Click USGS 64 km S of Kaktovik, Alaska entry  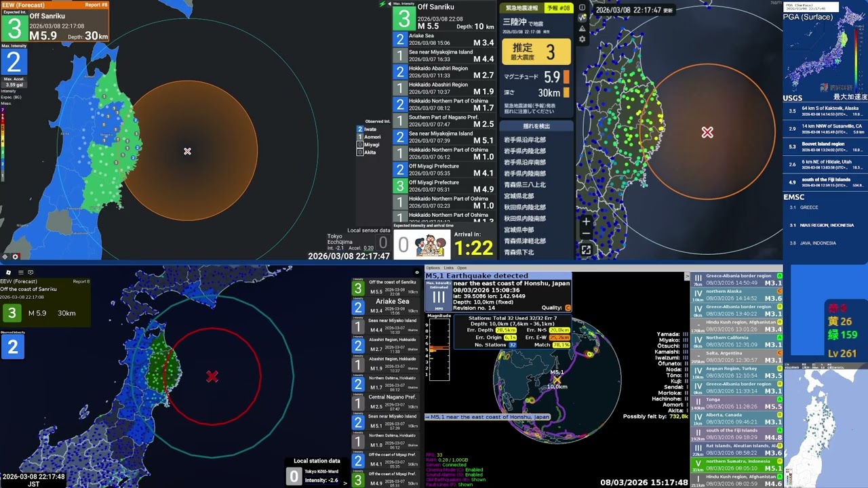(x=825, y=110)
